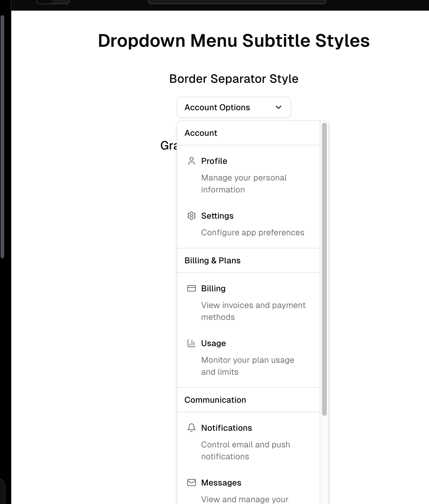The width and height of the screenshot is (429, 504).
Task: Click the 'Billing & Plans' section header
Action: click(x=212, y=260)
